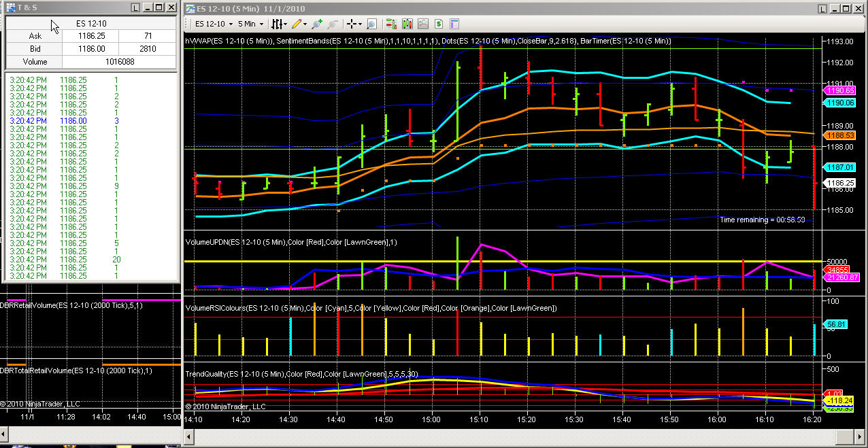The width and height of the screenshot is (868, 448).
Task: Open the chart style bars icon
Action: pos(276,23)
